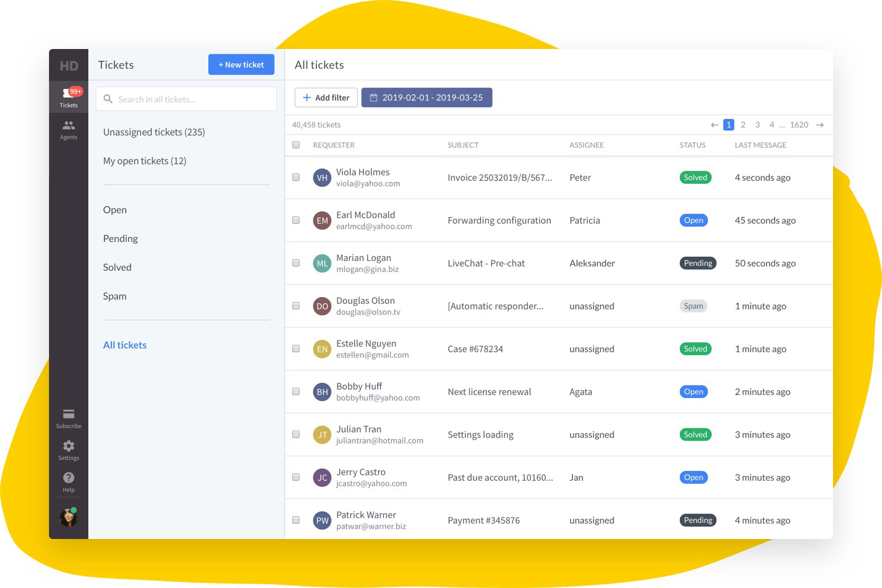Click the HD logo at the top left

tap(69, 65)
